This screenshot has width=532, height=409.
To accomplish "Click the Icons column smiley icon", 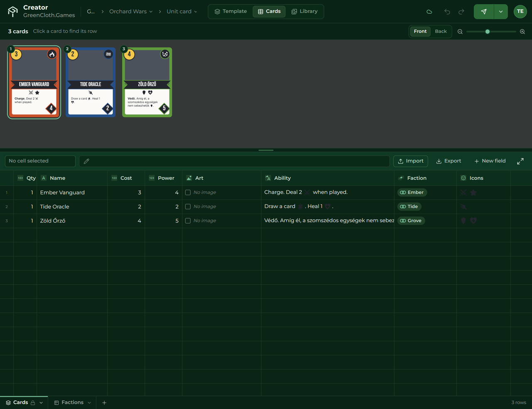I will tap(463, 178).
